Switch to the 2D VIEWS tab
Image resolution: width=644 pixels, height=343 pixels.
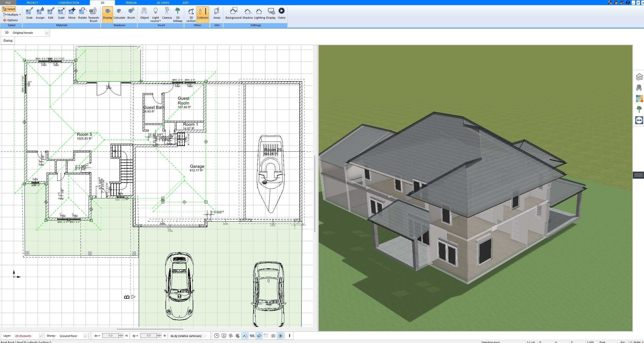[163, 3]
